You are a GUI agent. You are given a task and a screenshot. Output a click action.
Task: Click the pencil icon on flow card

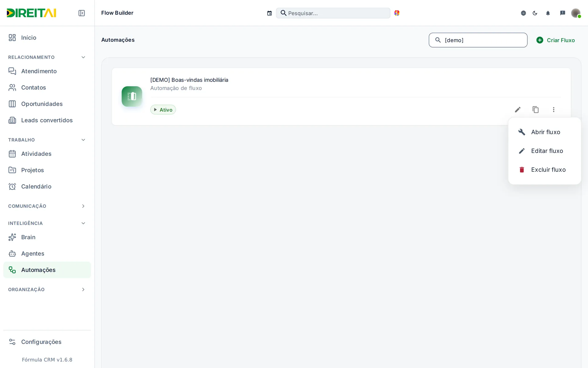518,109
